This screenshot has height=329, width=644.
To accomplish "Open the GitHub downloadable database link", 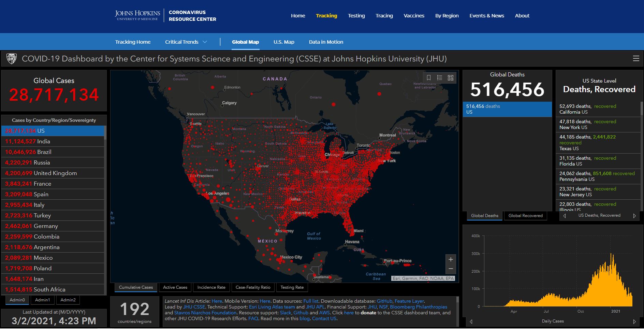I will 384,301.
